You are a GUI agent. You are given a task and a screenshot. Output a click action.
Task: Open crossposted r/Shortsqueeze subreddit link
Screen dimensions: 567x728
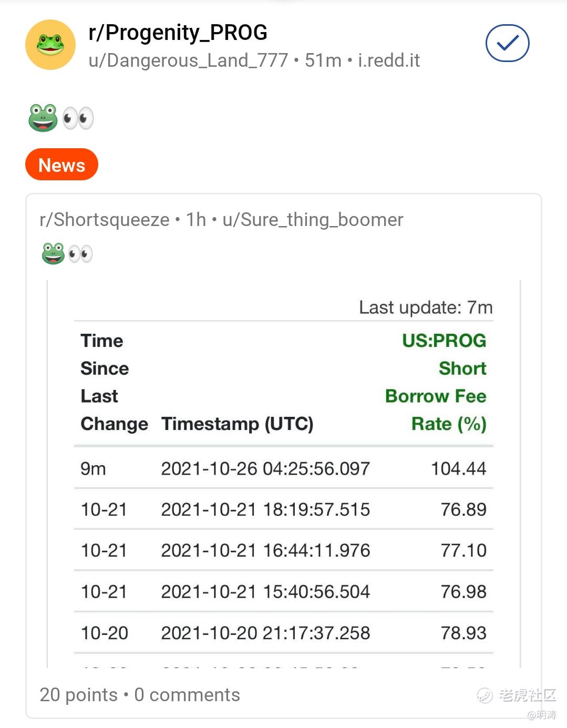(105, 220)
